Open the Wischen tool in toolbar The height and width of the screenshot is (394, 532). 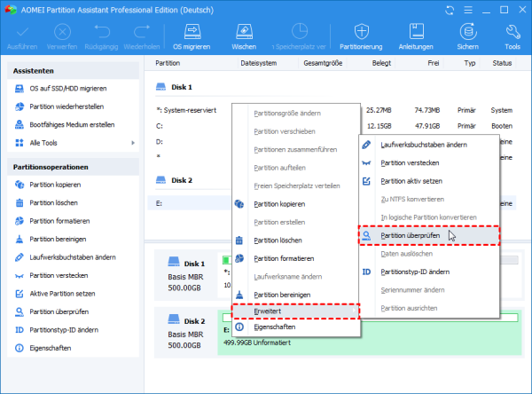[x=244, y=36]
